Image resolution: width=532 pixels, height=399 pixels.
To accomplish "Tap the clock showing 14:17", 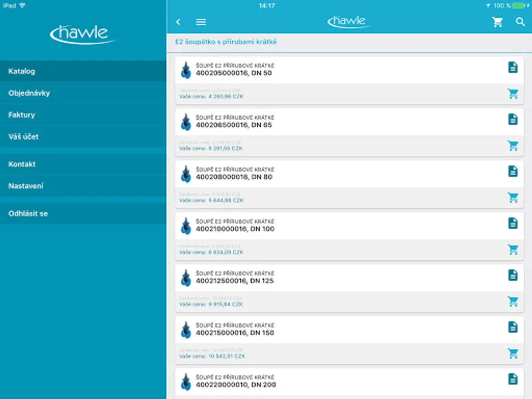I will coord(266,6).
